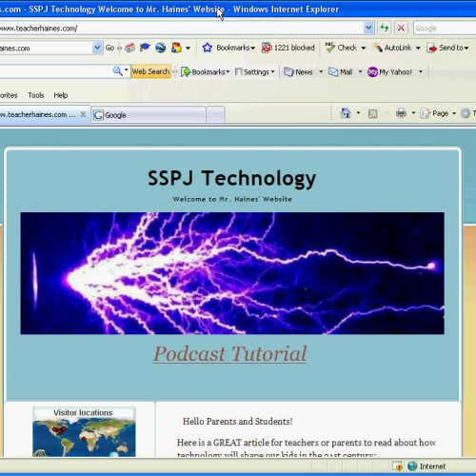Switch to the Google tab
This screenshot has width=476, height=476.
[149, 115]
